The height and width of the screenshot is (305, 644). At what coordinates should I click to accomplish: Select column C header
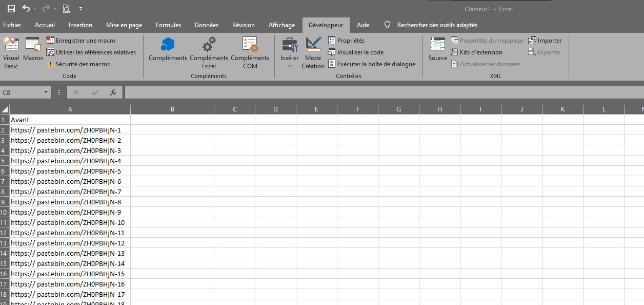(234, 109)
